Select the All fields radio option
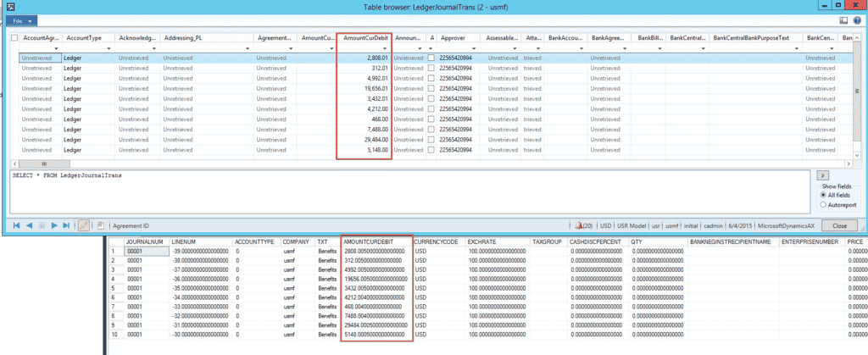The width and height of the screenshot is (868, 355). pyautogui.click(x=823, y=195)
